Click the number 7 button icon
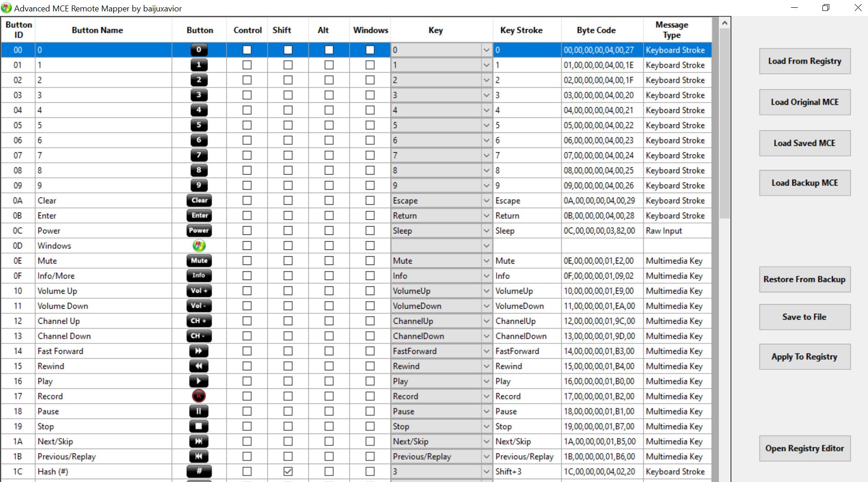This screenshot has height=482, width=868. tap(199, 155)
